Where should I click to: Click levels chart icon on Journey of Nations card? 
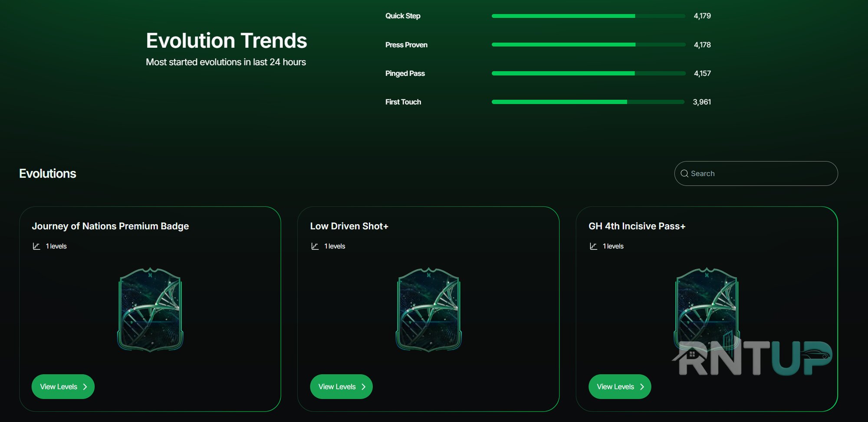click(x=36, y=246)
